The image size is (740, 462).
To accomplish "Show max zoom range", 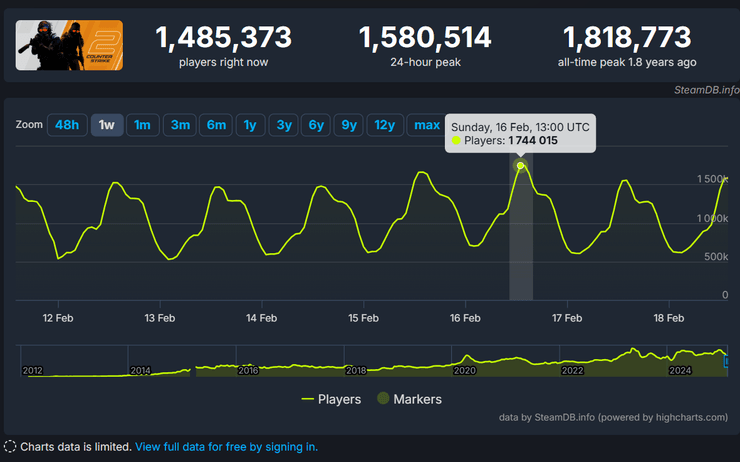I will (427, 125).
